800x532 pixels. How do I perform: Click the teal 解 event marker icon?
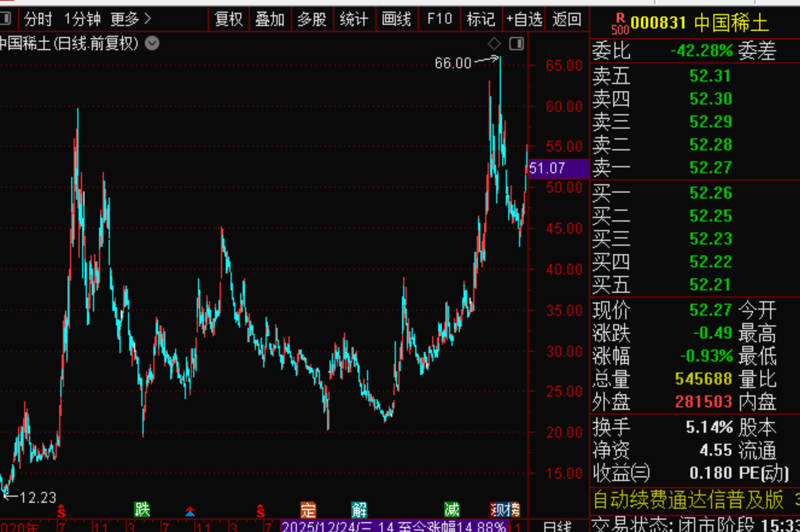359,510
